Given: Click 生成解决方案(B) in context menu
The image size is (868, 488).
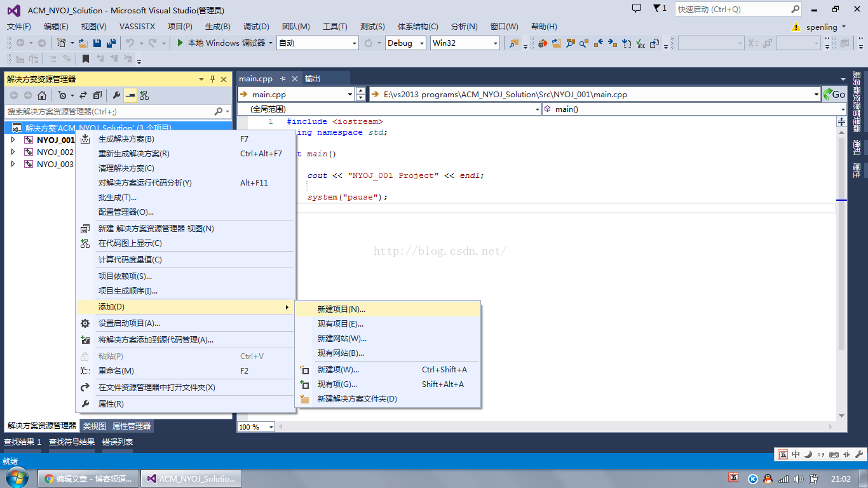Looking at the screenshot, I should pyautogui.click(x=186, y=139).
